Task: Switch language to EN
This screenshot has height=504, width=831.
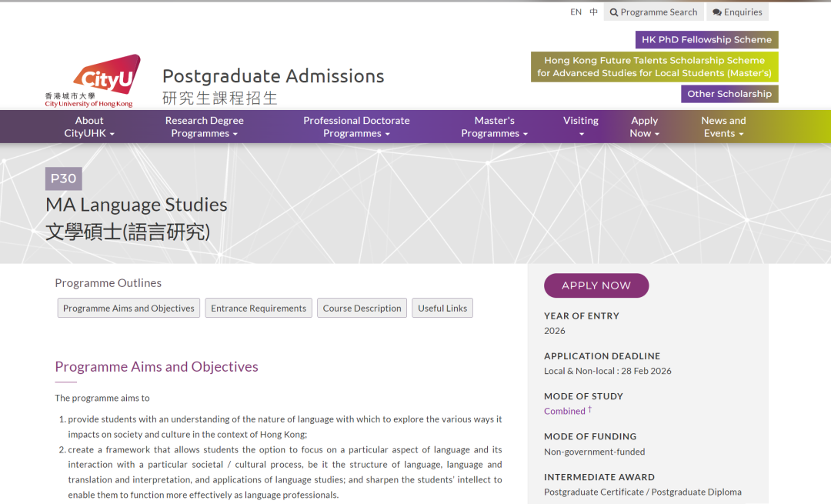Action: click(x=576, y=12)
